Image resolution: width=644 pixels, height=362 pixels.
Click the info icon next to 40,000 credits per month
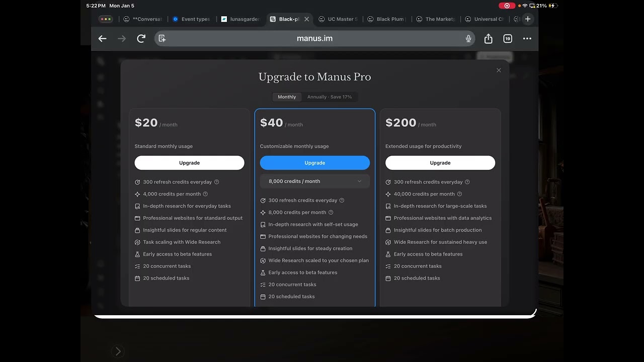pyautogui.click(x=459, y=194)
